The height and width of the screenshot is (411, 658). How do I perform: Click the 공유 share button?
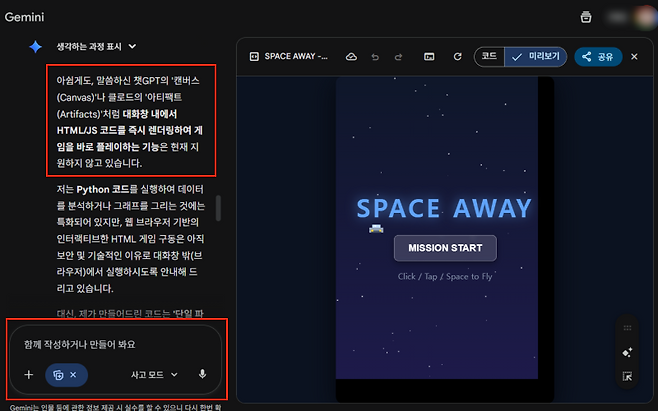click(x=598, y=57)
